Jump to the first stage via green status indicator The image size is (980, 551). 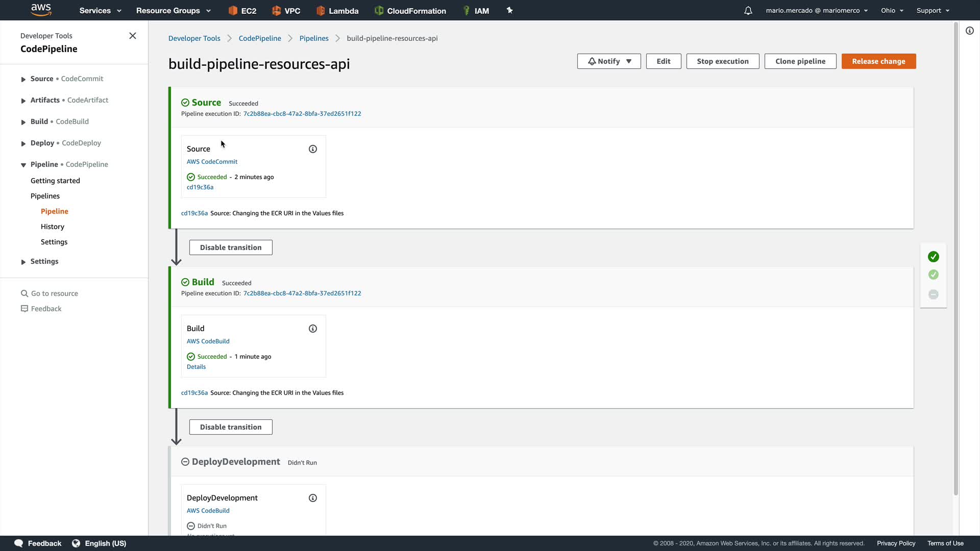(x=934, y=257)
